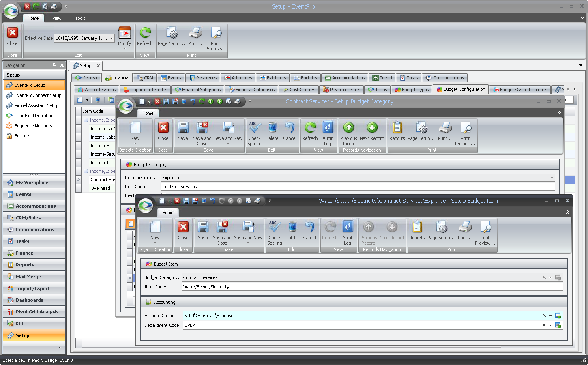
Task: Switch to View tab in main ribbon
Action: pos(57,18)
